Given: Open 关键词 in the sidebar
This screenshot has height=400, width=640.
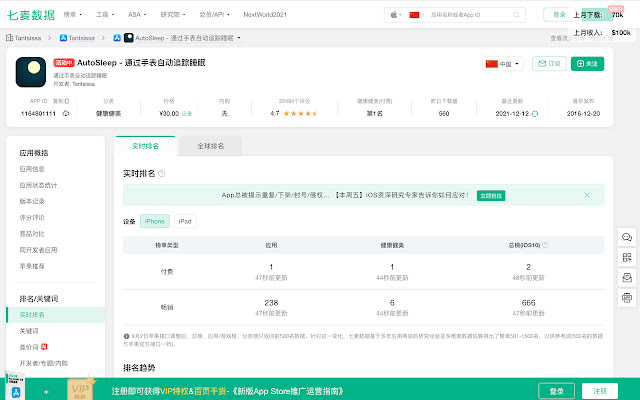Looking at the screenshot, I should click(x=29, y=331).
